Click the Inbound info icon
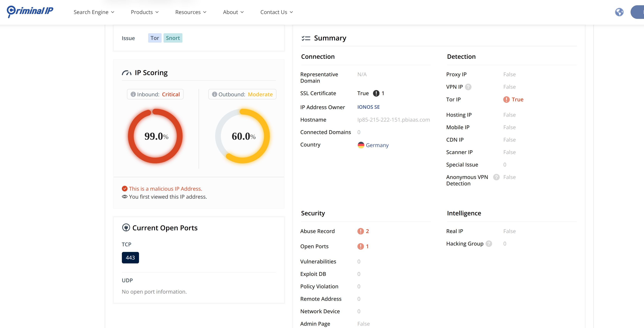 click(133, 94)
